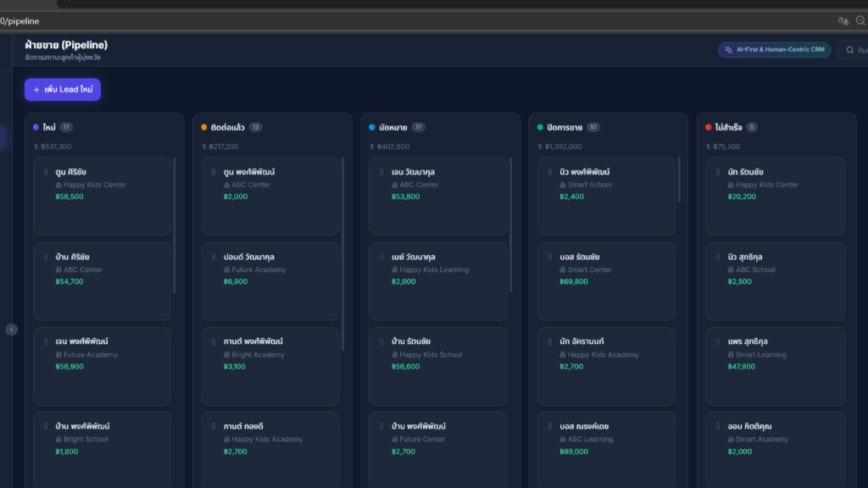Select the ปิดการขาย column header
Screen dimensions: 868x488
565,127
